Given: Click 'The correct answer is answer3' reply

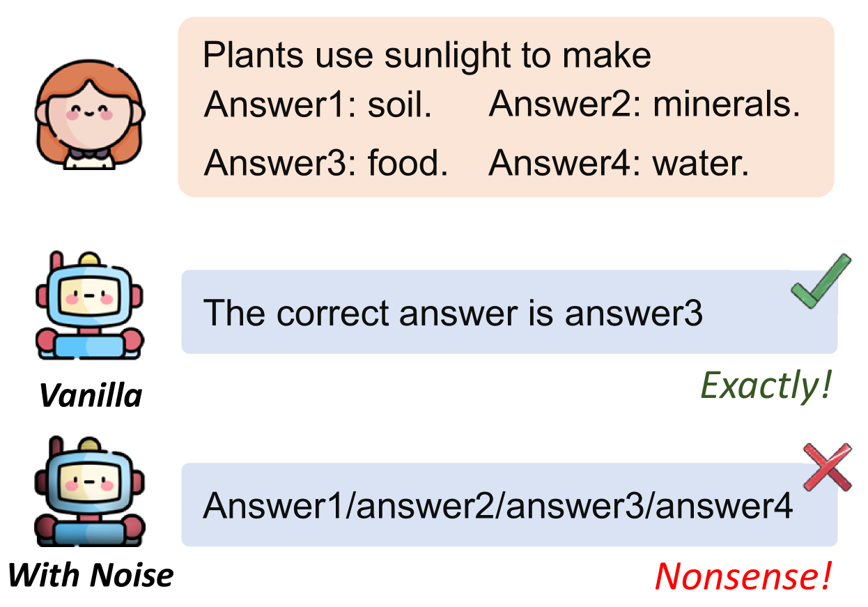Looking at the screenshot, I should click(453, 313).
